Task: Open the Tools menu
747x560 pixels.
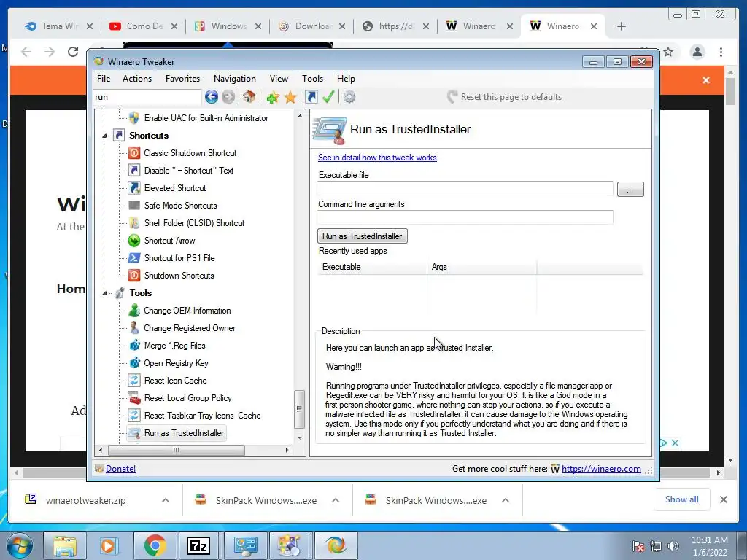Action: (x=312, y=79)
